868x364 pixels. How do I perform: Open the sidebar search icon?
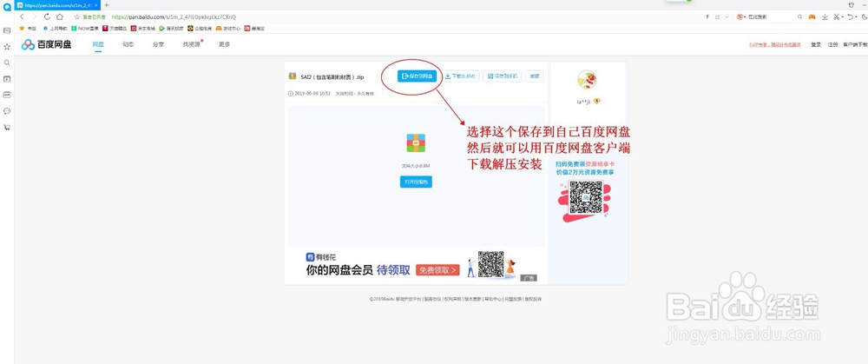click(x=7, y=63)
